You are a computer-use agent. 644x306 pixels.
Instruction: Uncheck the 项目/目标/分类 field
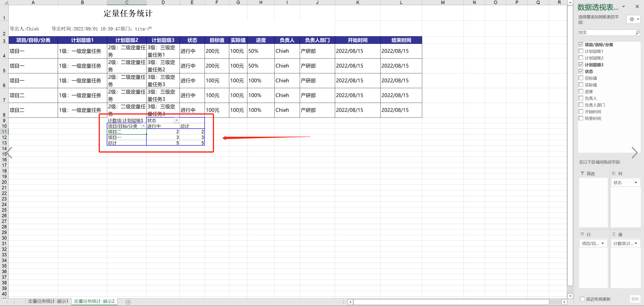[x=581, y=44]
